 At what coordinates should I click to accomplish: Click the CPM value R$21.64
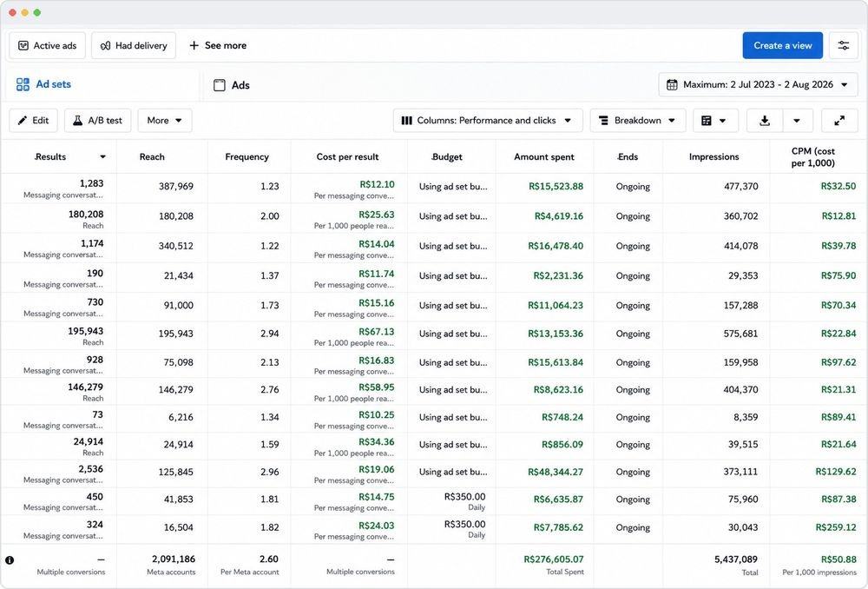[x=838, y=445]
